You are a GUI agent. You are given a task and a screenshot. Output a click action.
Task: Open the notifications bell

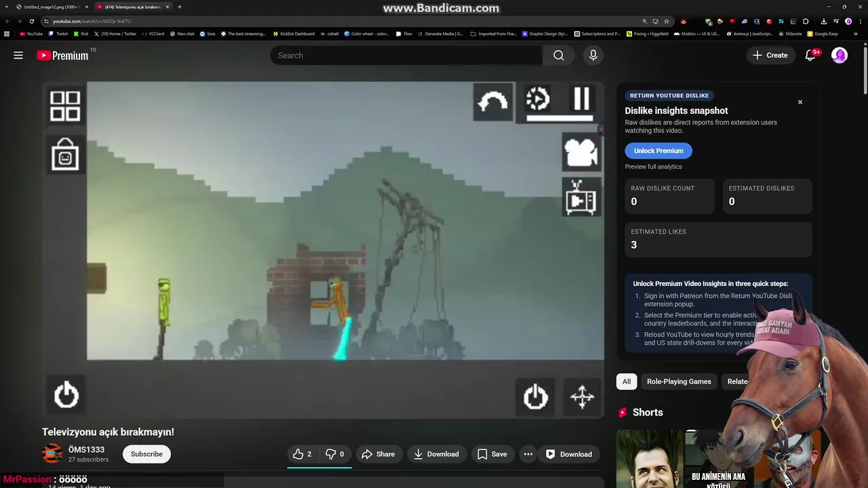(x=810, y=56)
